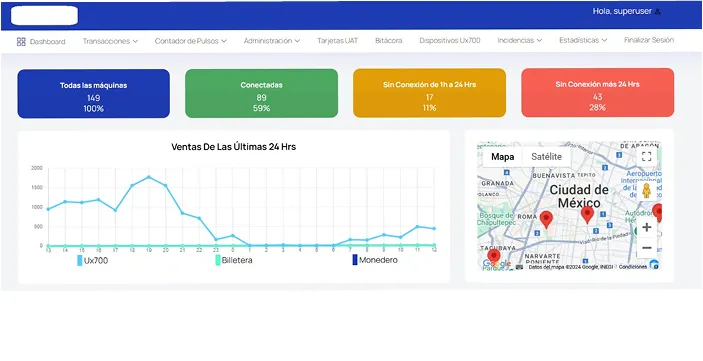Image resolution: width=703 pixels, height=361 pixels.
Task: Click the red marker below México label
Action: (x=587, y=215)
